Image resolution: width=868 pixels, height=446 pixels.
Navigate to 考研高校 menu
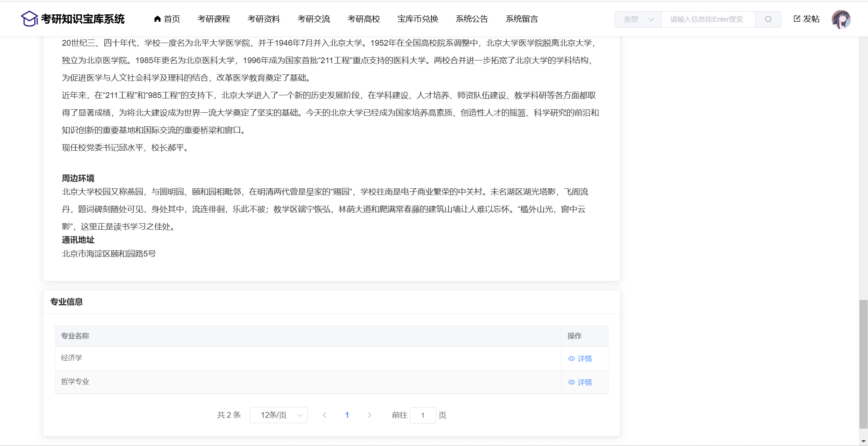[x=363, y=19]
